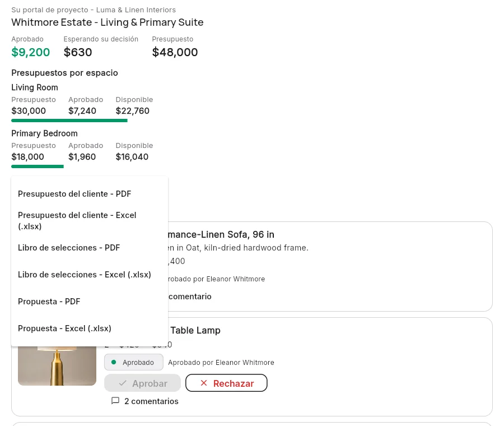Image resolution: width=504 pixels, height=426 pixels.
Task: Open the Table Lamp item title
Action: [x=195, y=331]
